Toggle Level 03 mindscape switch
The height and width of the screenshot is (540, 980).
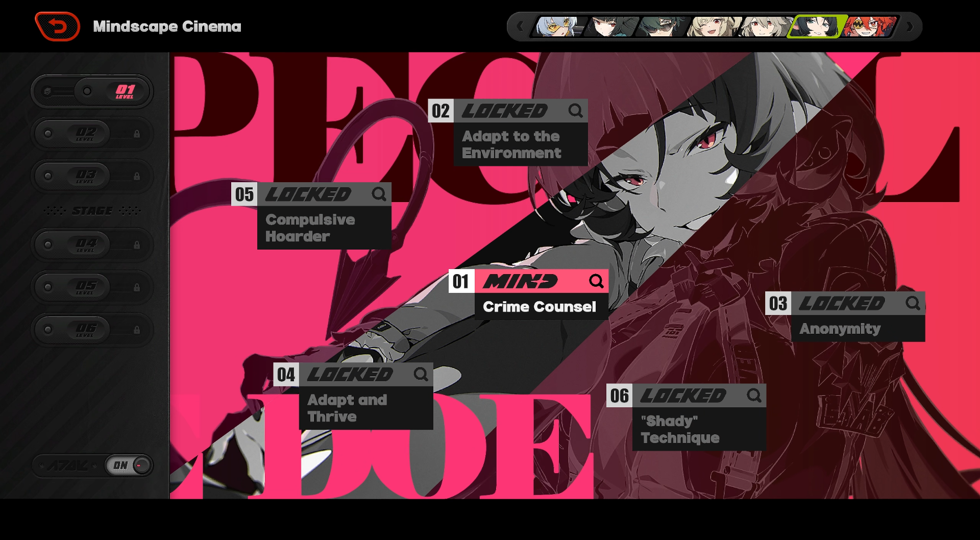[x=92, y=176]
